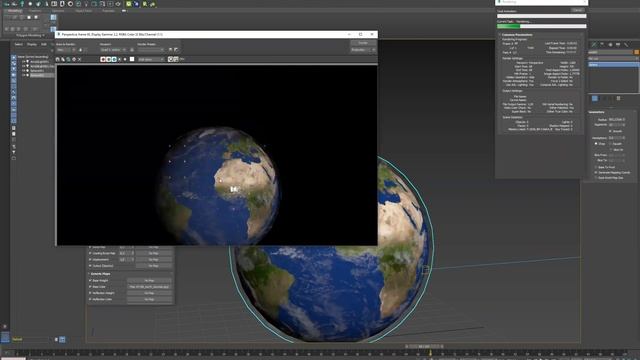640x360 pixels.
Task: Click the Print Image icon in render window
Action: coord(74,59)
